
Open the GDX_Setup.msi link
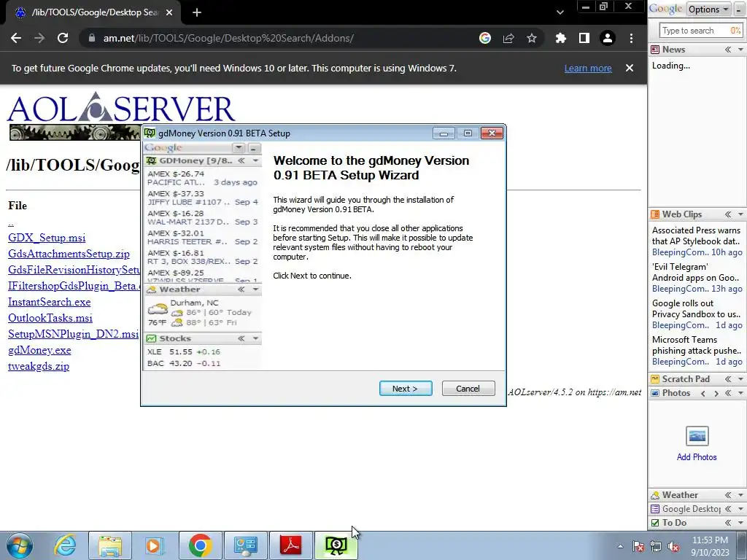coord(47,238)
